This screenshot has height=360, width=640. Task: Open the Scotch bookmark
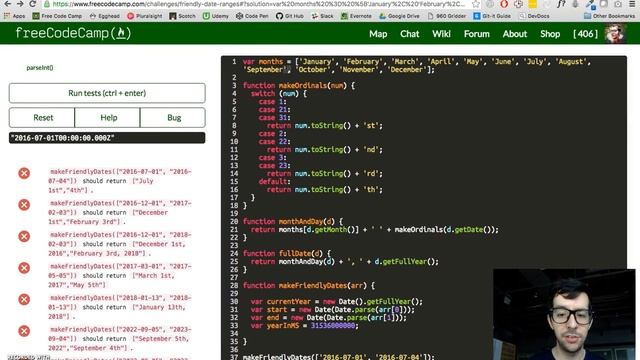point(182,16)
